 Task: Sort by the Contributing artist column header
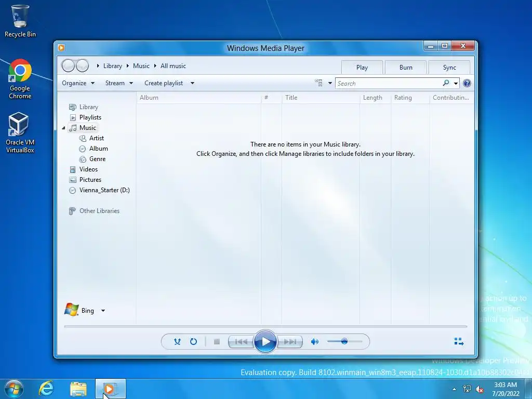[x=451, y=98]
